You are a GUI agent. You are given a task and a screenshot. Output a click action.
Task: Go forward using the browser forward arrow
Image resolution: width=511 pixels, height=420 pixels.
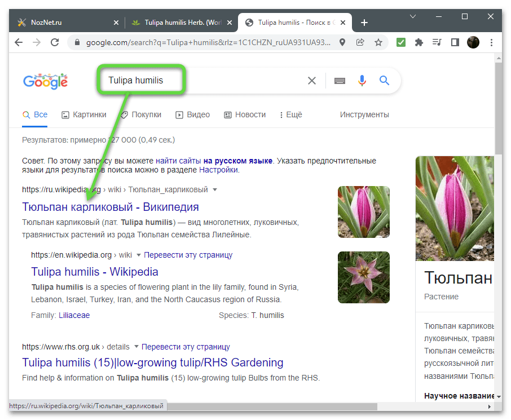pyautogui.click(x=37, y=42)
